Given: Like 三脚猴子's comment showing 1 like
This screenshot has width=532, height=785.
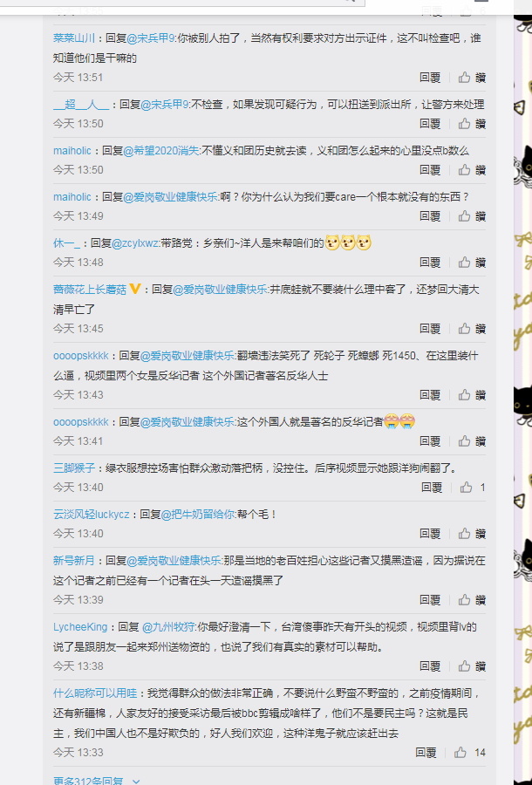Looking at the screenshot, I should point(473,488).
